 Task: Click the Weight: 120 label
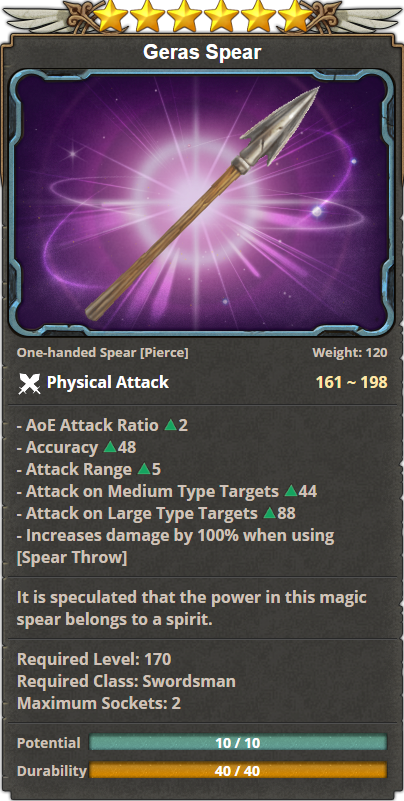click(x=350, y=352)
